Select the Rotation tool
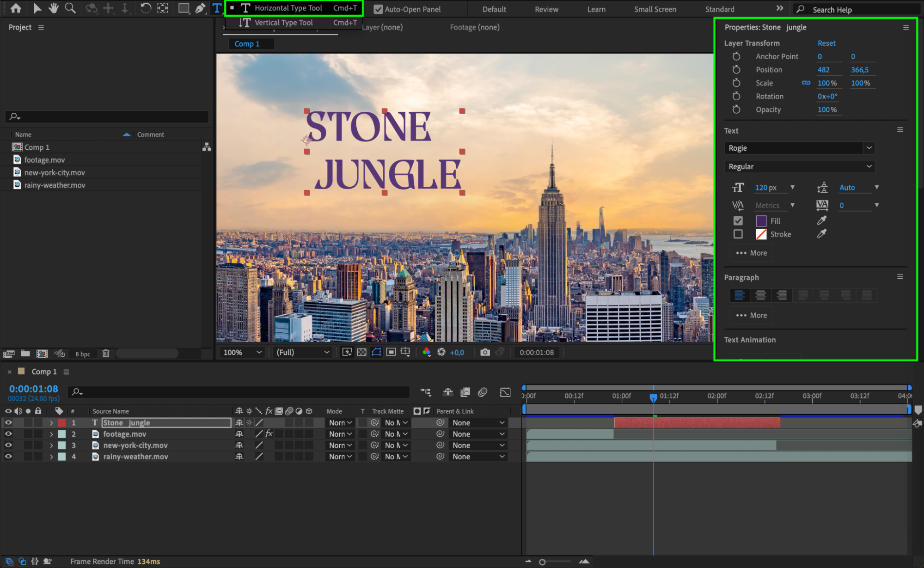The image size is (924, 568). (x=146, y=8)
